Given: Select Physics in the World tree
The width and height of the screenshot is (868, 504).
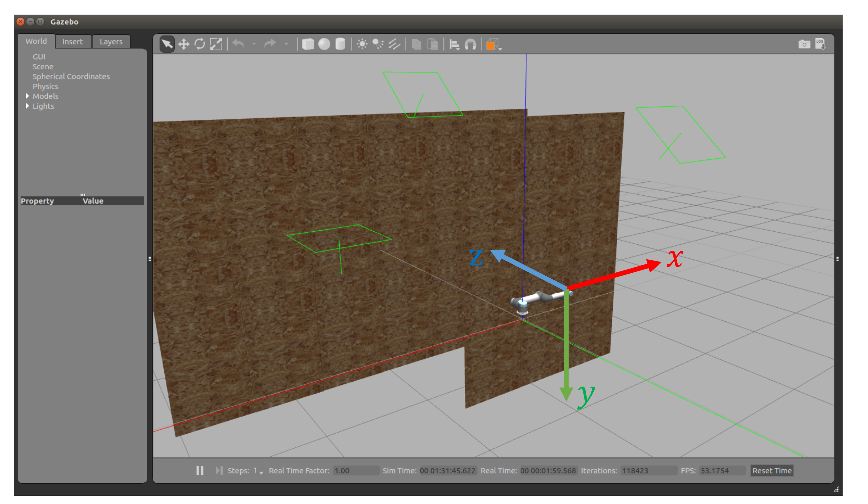Looking at the screenshot, I should 45,86.
